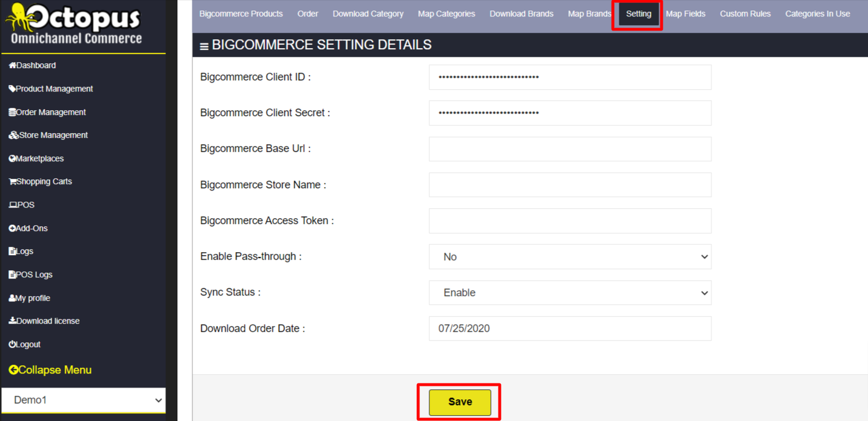Open Product Management from the sidebar

tap(55, 89)
